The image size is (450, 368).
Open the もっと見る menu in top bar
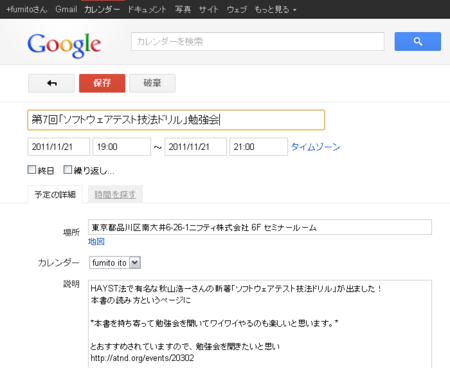click(275, 9)
